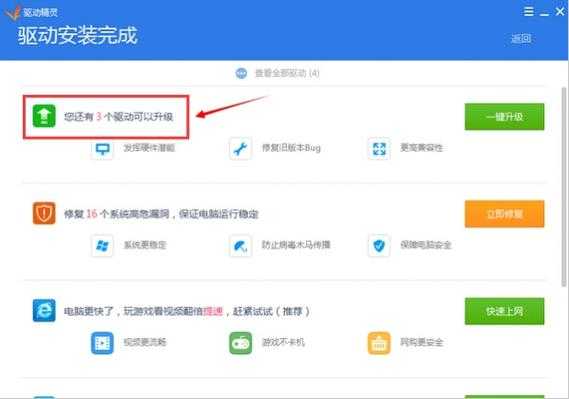Viewport: 569px width, 399px height.
Task: Click the 返回 link in header
Action: tap(521, 38)
